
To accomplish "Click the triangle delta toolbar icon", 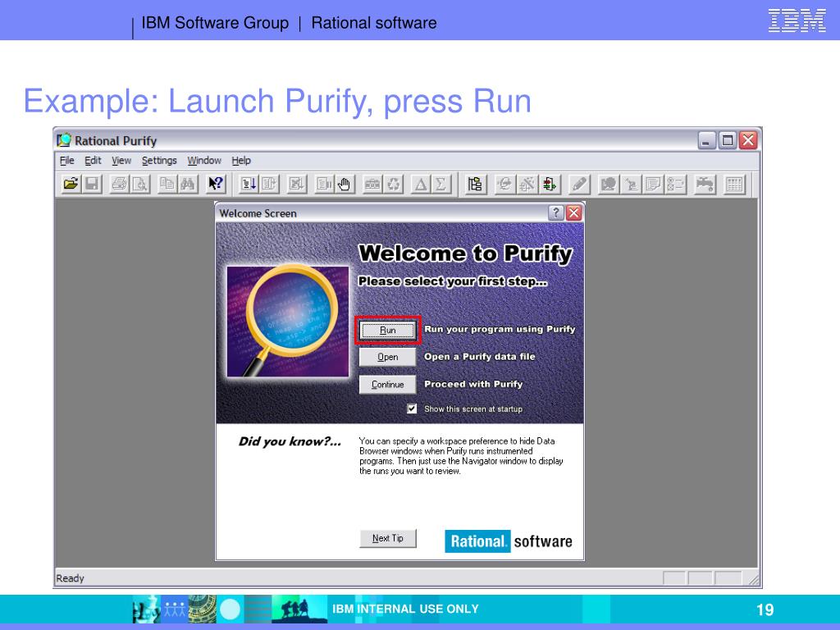I will (x=421, y=185).
